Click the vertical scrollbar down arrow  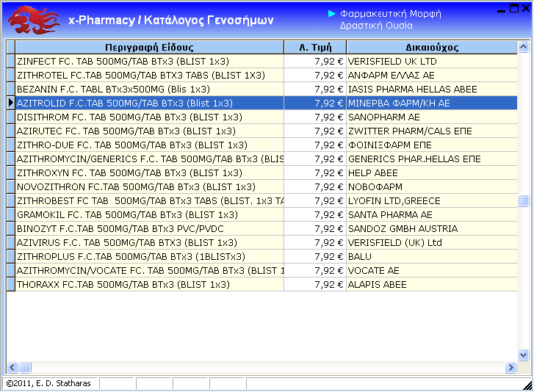pyautogui.click(x=524, y=355)
